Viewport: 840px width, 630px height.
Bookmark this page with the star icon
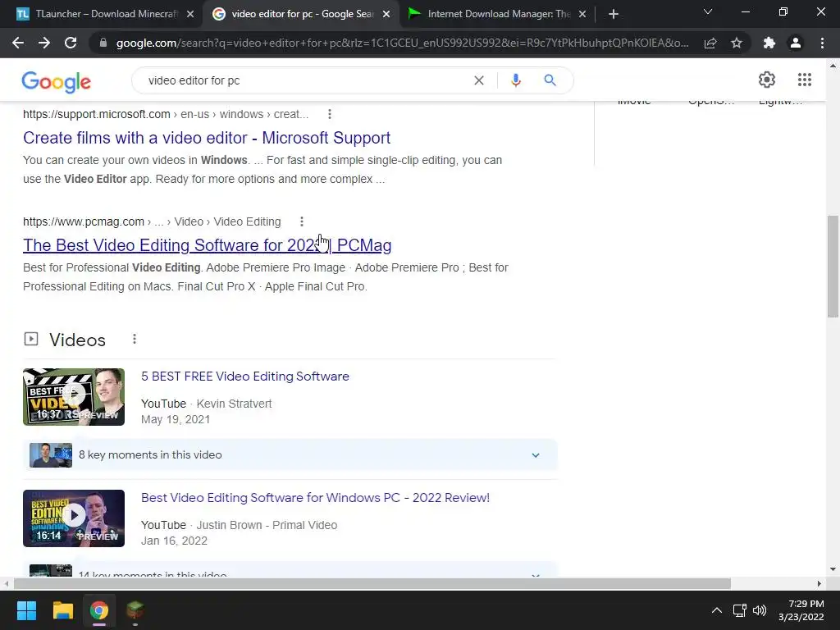tap(737, 43)
